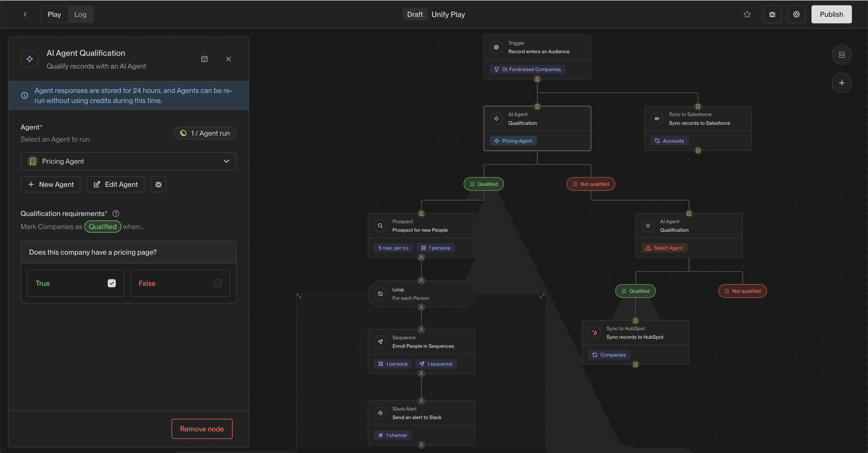Click the debug icon beside Edit Agent
Viewport: 868px width, 453px height.
158,184
